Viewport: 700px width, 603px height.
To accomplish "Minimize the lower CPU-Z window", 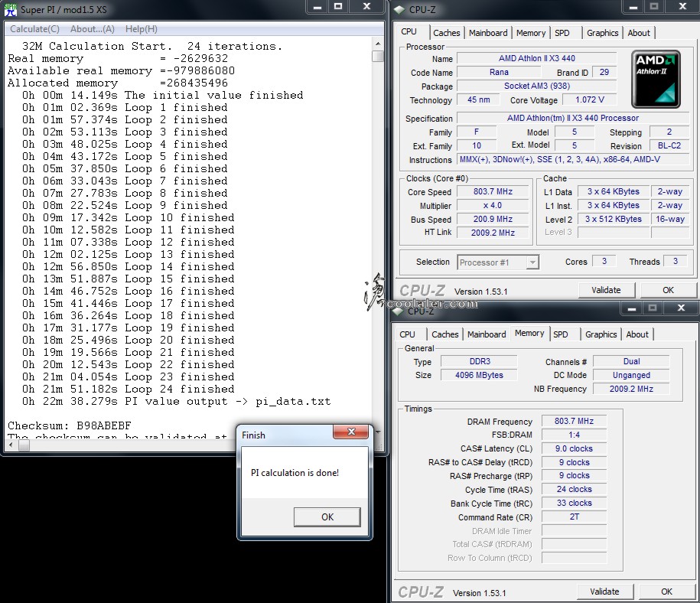I will click(632, 308).
